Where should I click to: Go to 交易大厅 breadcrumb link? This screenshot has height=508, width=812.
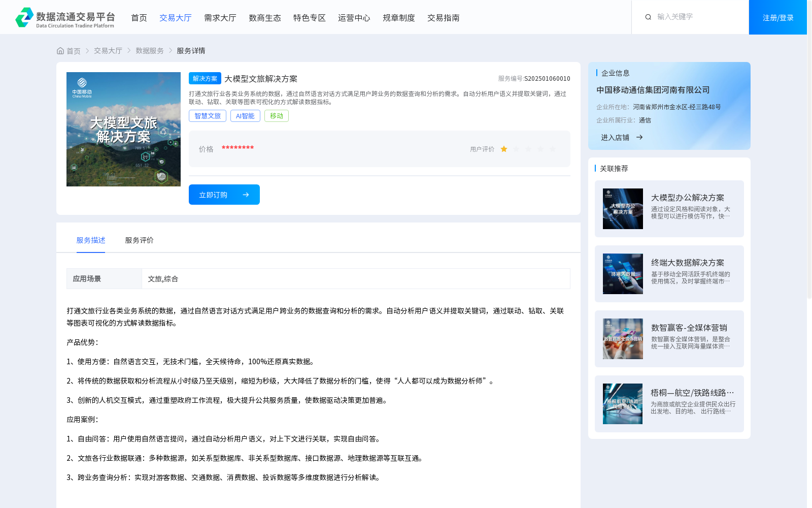[108, 51]
